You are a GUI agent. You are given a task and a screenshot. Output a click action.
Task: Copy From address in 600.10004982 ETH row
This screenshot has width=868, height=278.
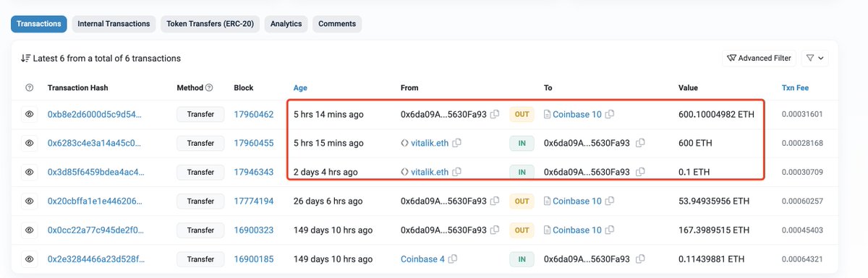(x=495, y=114)
